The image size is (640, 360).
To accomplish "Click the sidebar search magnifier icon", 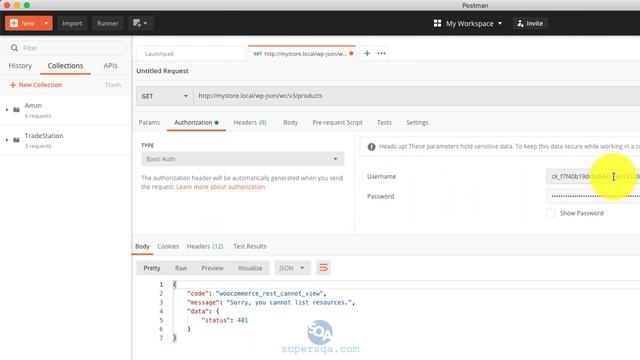I will (14, 48).
